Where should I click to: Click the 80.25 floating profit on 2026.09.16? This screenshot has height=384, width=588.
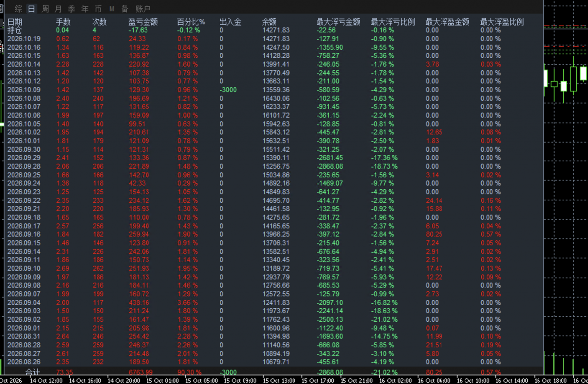pos(434,234)
